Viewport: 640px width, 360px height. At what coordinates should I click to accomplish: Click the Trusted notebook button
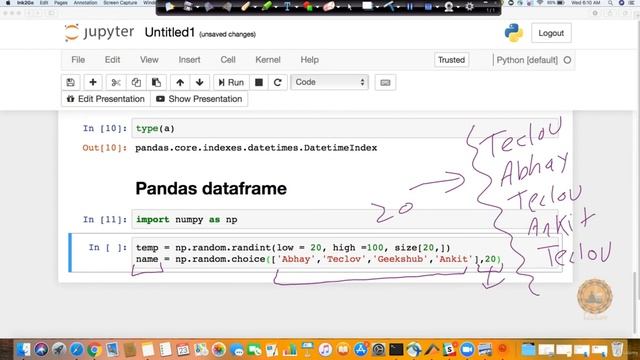(x=451, y=60)
